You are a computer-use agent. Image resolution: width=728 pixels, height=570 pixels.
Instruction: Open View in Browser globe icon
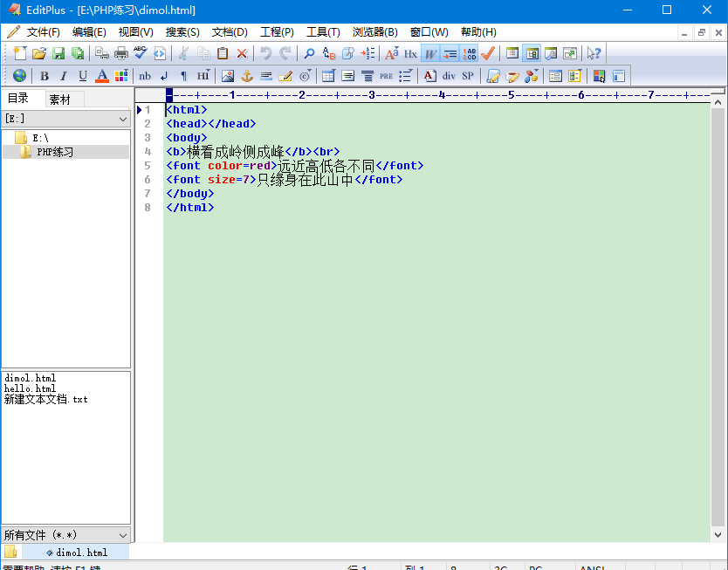[x=19, y=76]
